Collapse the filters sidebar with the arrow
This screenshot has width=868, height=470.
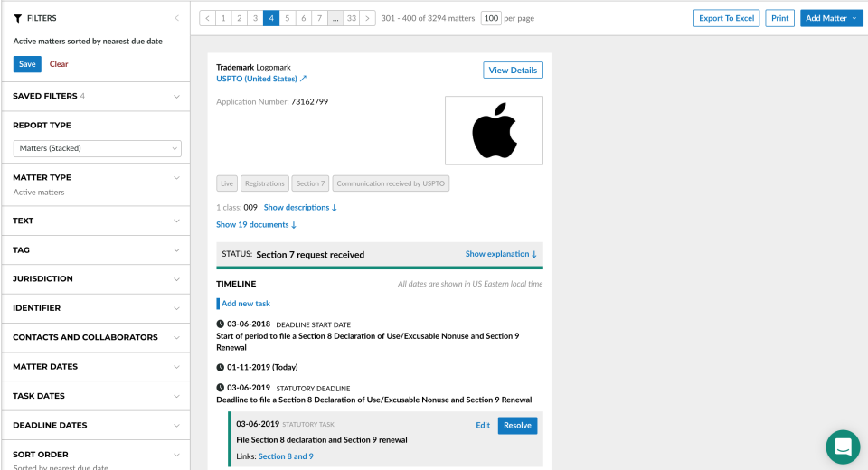pos(176,18)
